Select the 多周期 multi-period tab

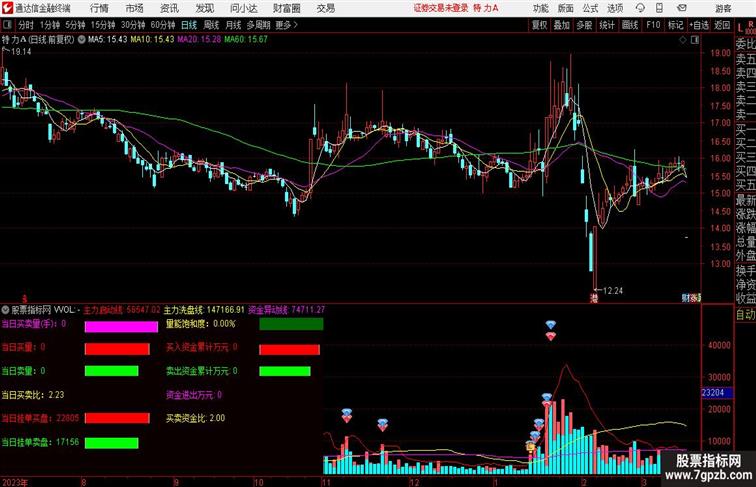click(x=258, y=25)
